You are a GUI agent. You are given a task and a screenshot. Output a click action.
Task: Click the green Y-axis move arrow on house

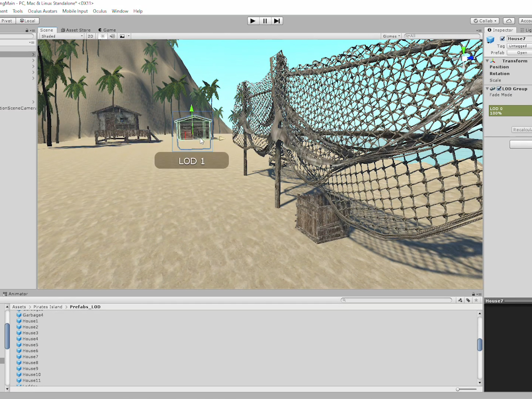tap(192, 109)
